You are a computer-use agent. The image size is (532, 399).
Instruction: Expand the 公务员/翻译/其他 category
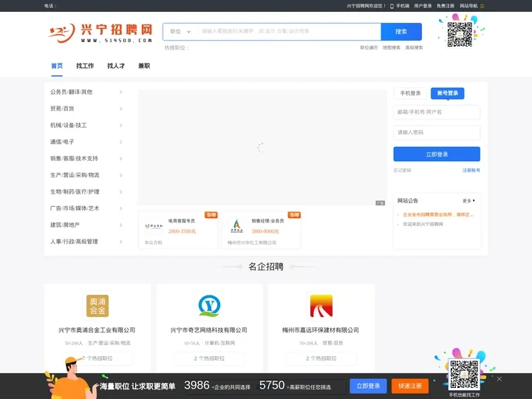pyautogui.click(x=86, y=92)
